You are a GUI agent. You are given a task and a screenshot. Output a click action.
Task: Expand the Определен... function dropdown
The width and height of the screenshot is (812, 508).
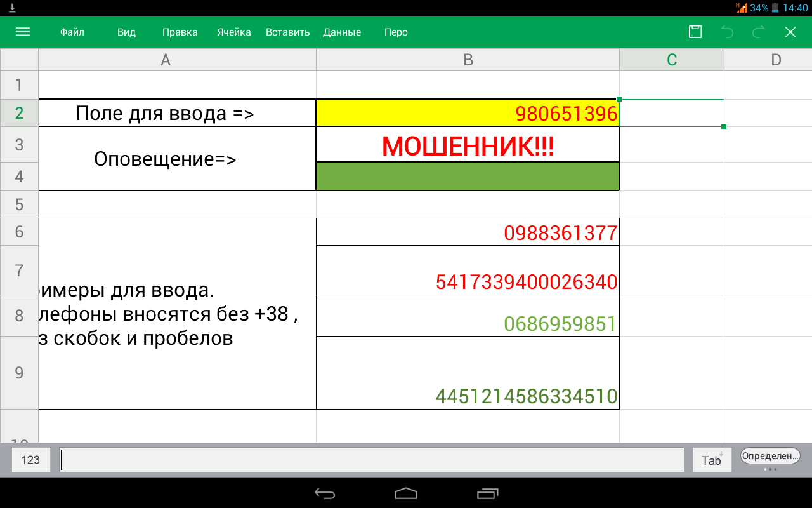click(x=770, y=456)
